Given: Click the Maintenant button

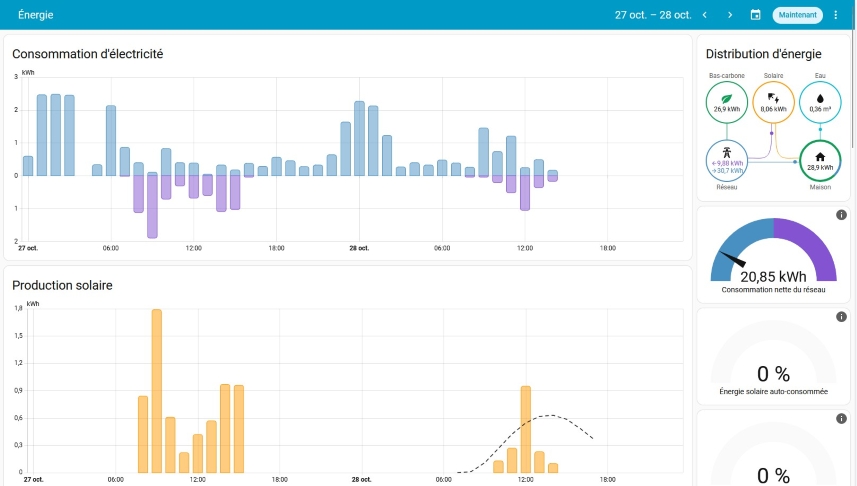Looking at the screenshot, I should (x=797, y=15).
